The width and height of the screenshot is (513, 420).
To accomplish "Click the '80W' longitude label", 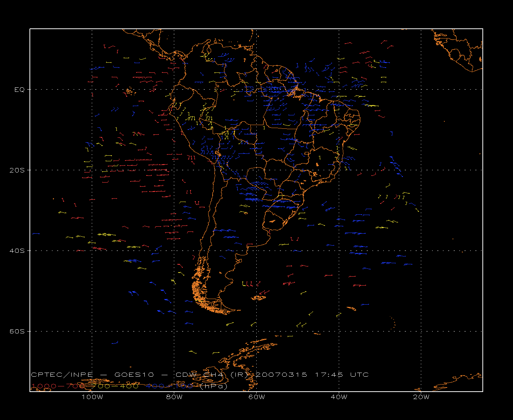I will tap(174, 397).
